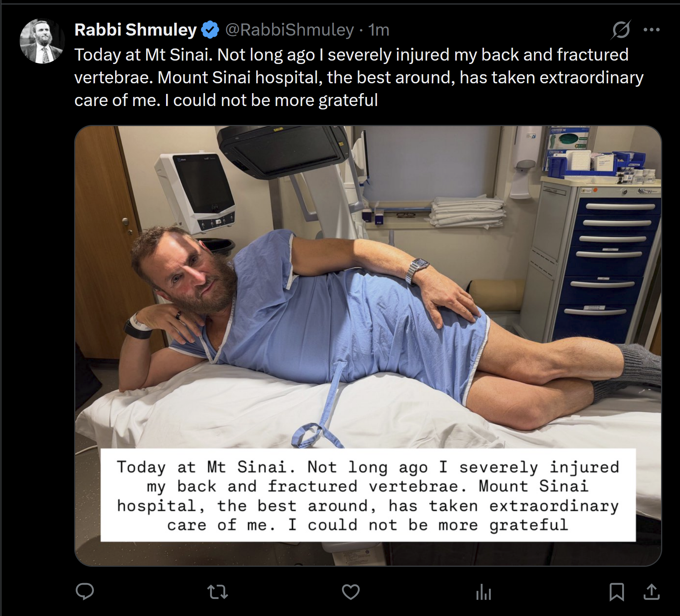Click the wristwatch in the photo
Screen dimensions: 680x616
pyautogui.click(x=417, y=269)
